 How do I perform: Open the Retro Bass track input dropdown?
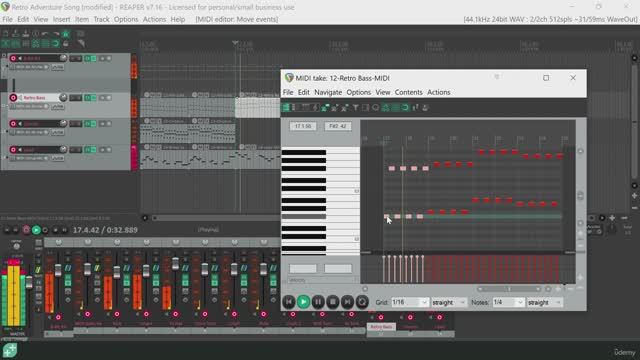click(29, 107)
